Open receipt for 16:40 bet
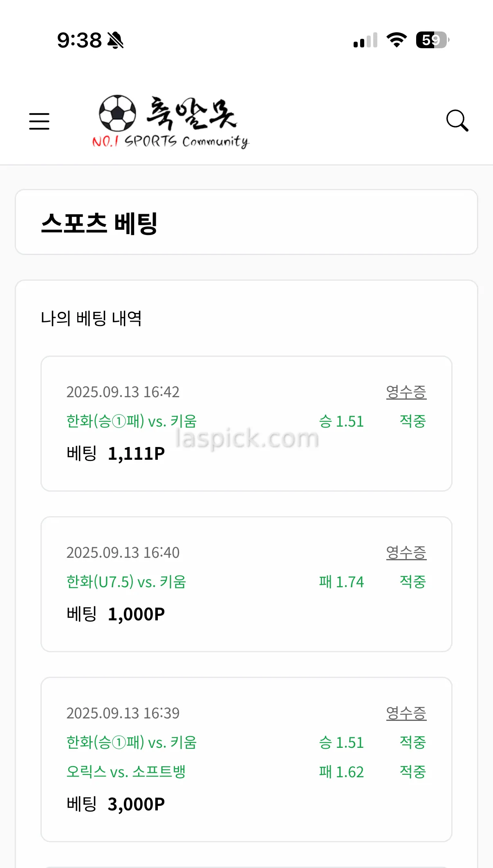The height and width of the screenshot is (868, 493). coord(406,553)
